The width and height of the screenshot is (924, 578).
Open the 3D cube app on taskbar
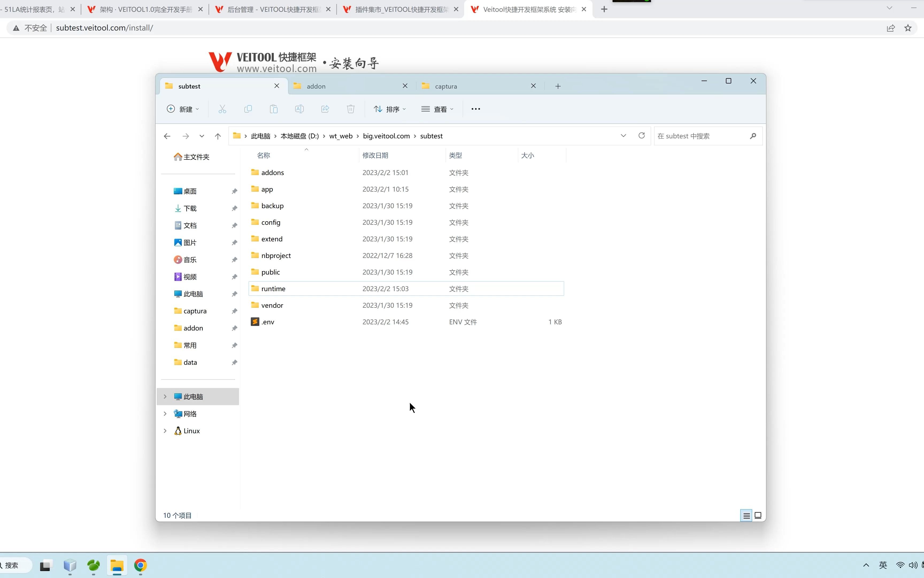click(x=70, y=565)
